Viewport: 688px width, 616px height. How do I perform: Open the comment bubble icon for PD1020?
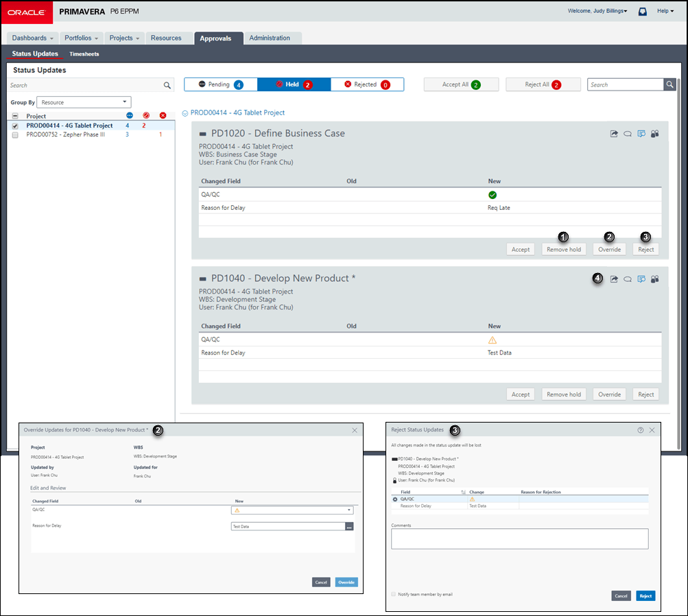click(628, 134)
